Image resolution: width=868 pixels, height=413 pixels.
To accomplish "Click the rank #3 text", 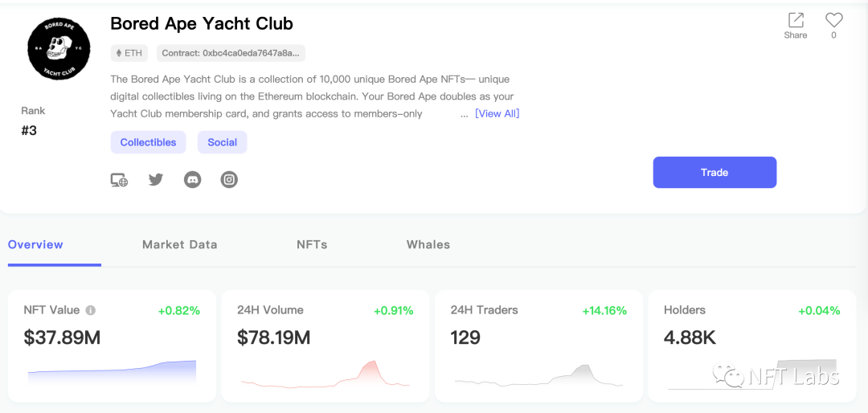I will point(29,131).
